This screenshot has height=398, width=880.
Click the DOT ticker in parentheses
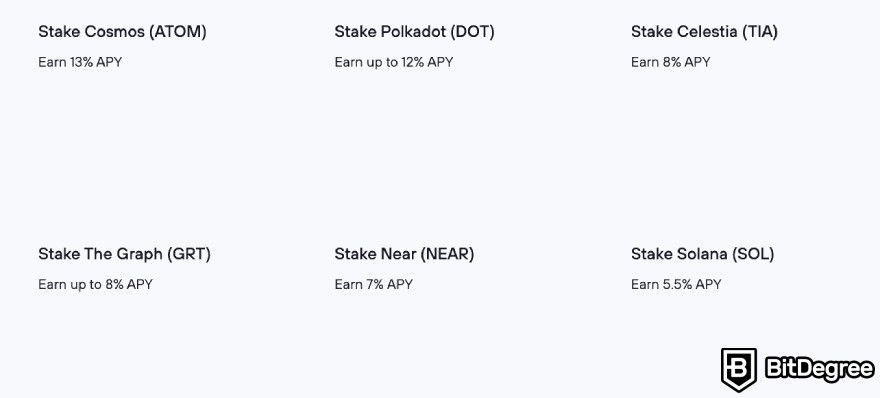point(472,32)
